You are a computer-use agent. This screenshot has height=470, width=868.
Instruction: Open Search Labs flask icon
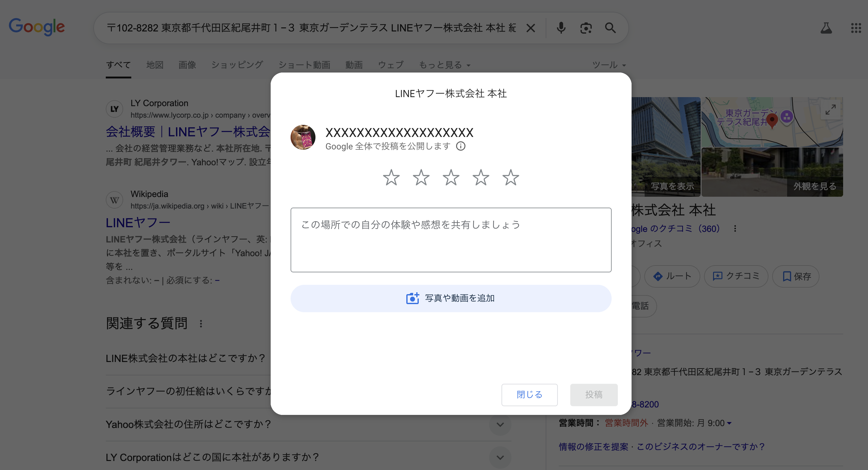coord(826,28)
